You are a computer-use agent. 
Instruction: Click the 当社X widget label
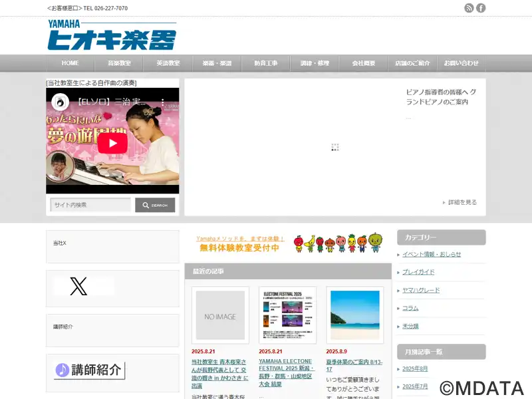point(60,243)
